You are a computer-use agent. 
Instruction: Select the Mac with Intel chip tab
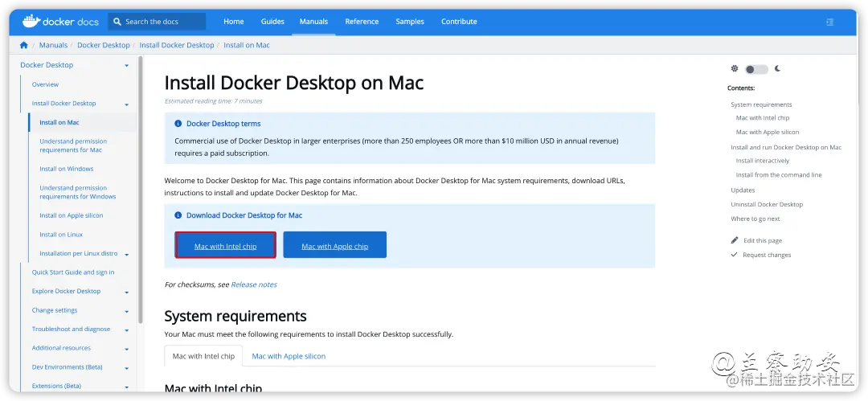(203, 356)
